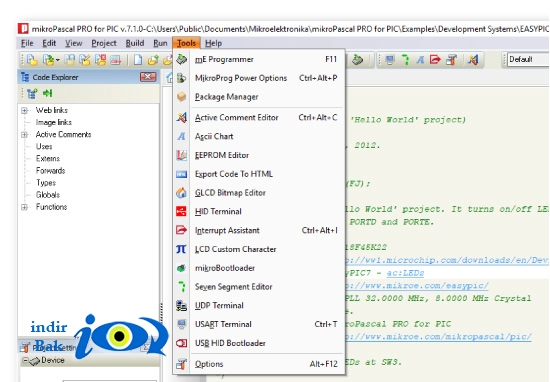550x382 pixels.
Task: Click the Expand All tree icon in Code Explorer
Action: pos(32,93)
